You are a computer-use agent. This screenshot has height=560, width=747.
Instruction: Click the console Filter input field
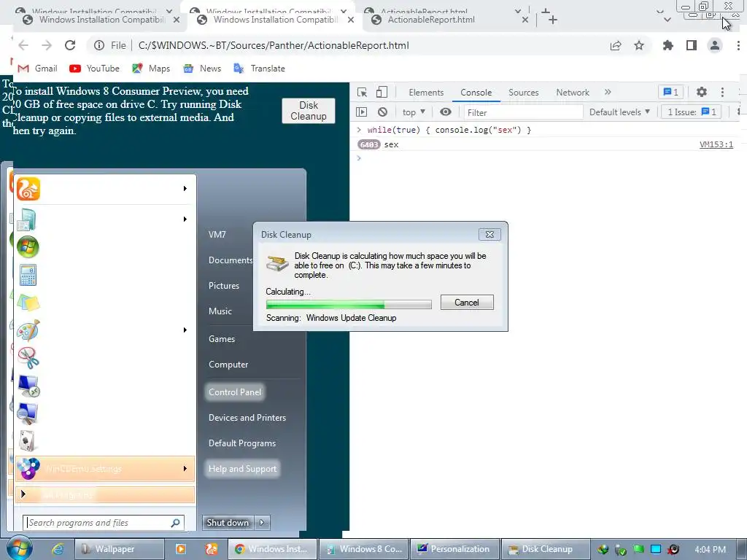[x=523, y=112]
